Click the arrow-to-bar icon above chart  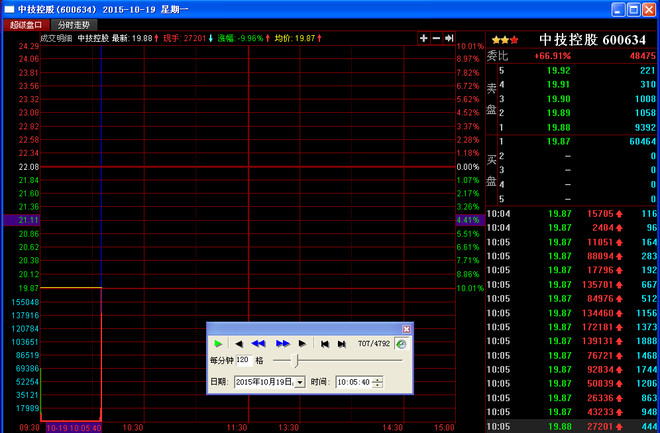pyautogui.click(x=450, y=38)
